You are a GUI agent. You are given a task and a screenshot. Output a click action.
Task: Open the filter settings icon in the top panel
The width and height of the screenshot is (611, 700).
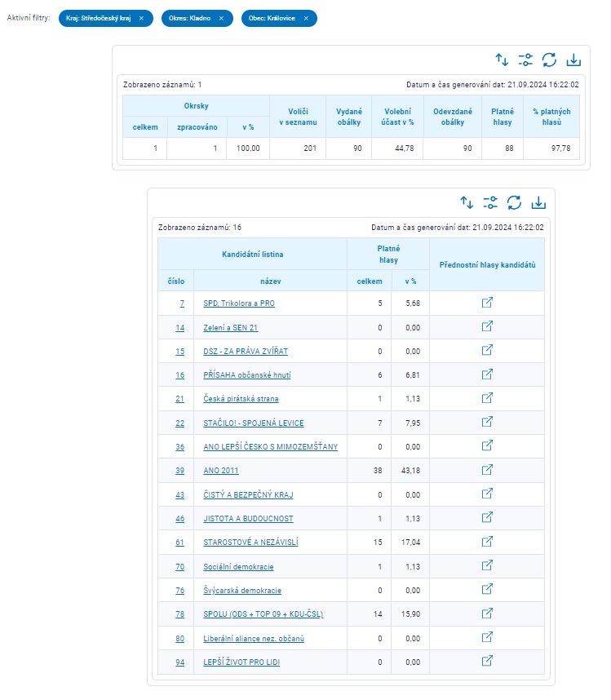tap(525, 60)
